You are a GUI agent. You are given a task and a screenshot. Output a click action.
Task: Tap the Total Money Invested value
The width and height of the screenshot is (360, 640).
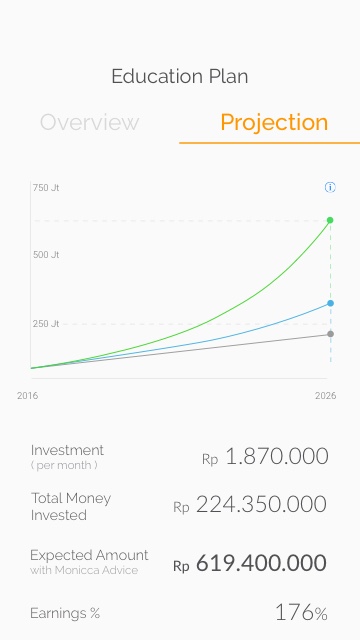(x=261, y=504)
